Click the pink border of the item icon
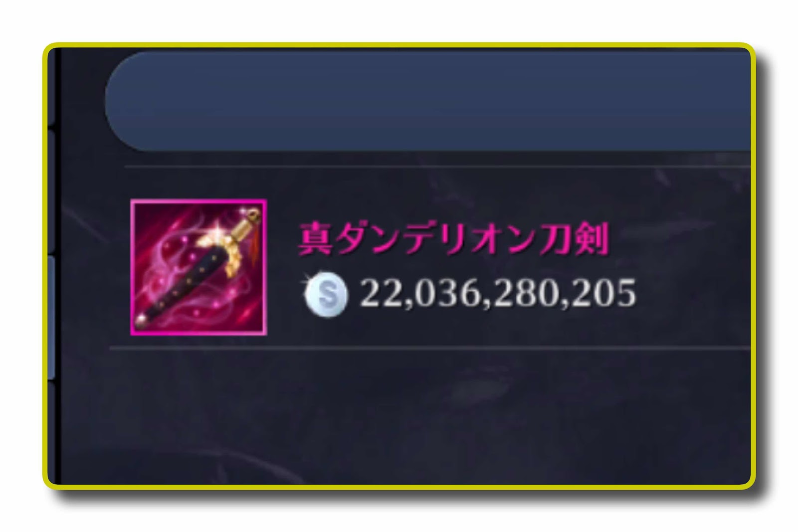The width and height of the screenshot is (798, 532). (199, 201)
